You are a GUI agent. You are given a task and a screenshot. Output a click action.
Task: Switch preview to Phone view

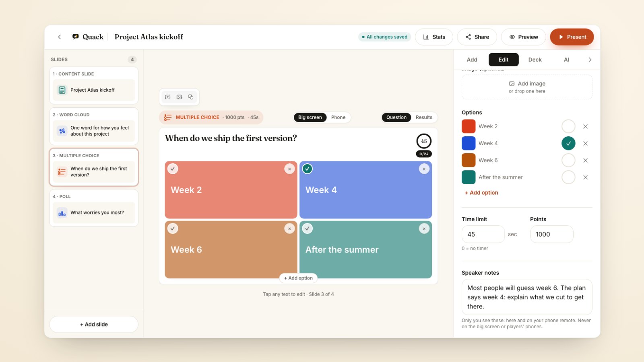point(338,117)
